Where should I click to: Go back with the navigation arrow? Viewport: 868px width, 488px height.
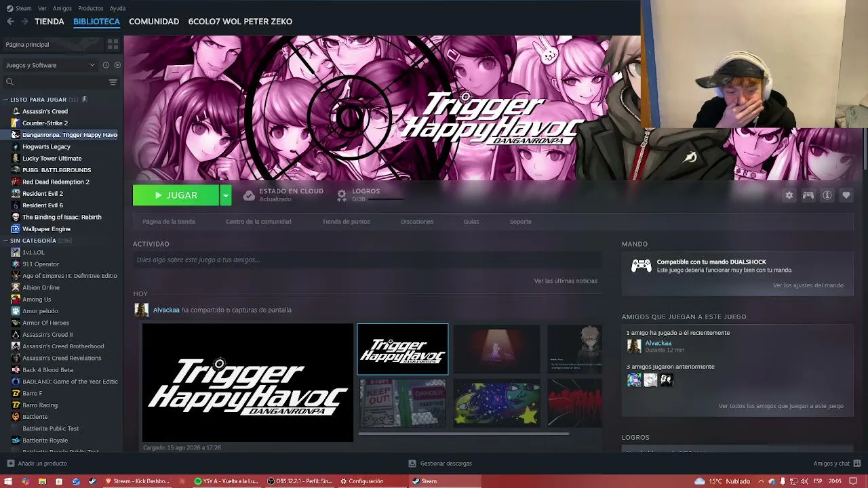[x=10, y=22]
